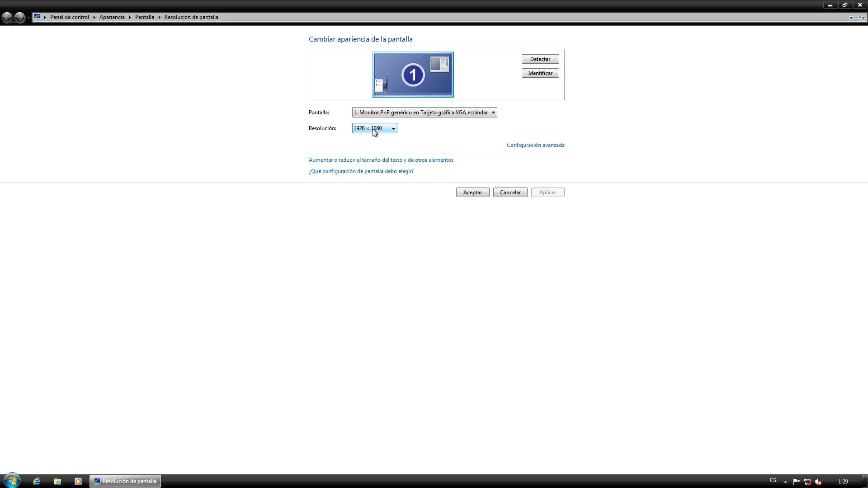Click the muted volume speaker icon
868x488 pixels.
818,481
